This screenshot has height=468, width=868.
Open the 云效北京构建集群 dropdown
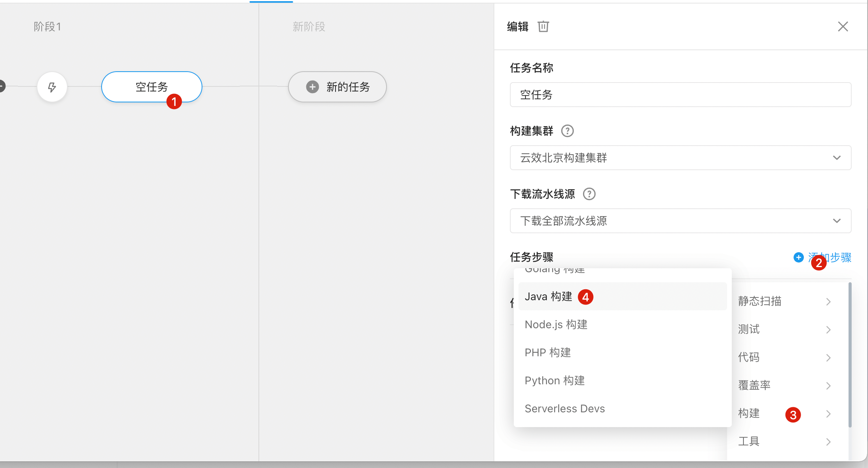[680, 158]
